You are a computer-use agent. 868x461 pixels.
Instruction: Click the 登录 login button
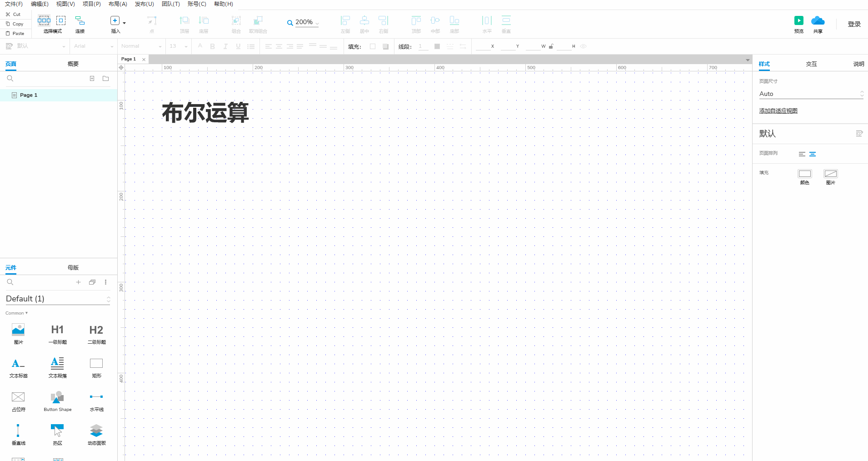854,24
